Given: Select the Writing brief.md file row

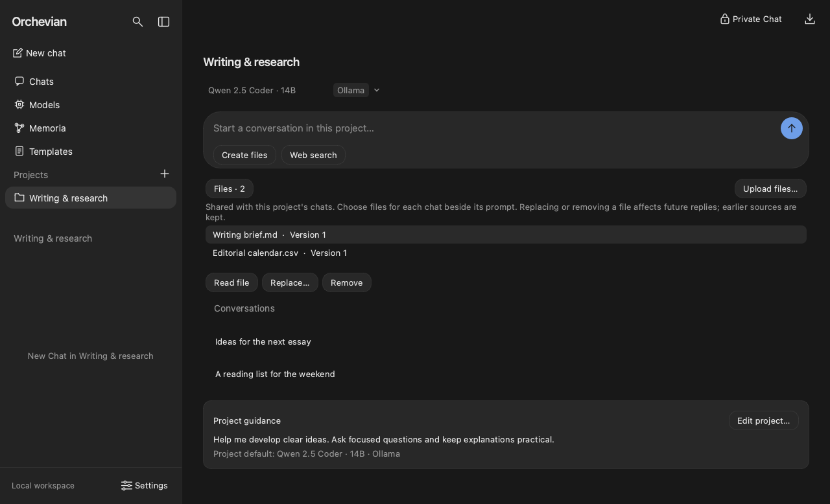Looking at the screenshot, I should [506, 235].
